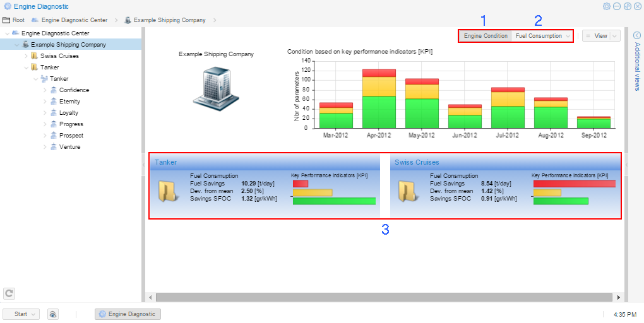This screenshot has height=323, width=644.
Task: Click Example Shipping Company breadcrumb label
Action: (x=170, y=20)
